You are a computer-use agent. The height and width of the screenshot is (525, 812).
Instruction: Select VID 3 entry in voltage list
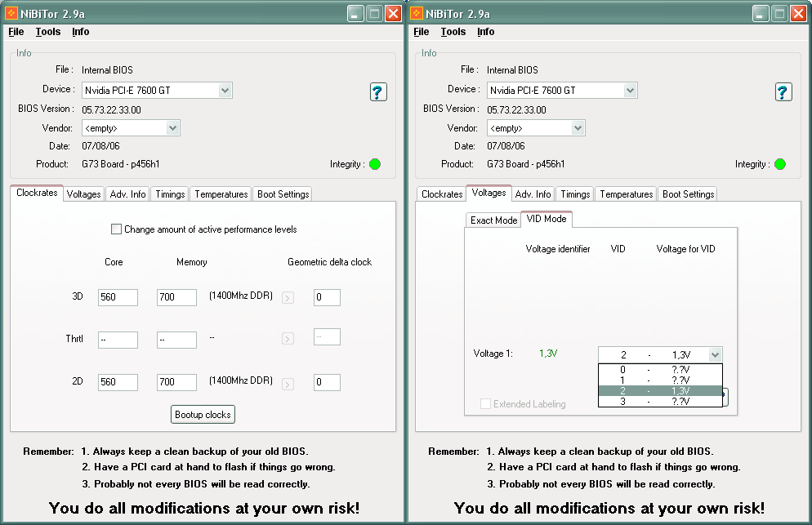660,401
